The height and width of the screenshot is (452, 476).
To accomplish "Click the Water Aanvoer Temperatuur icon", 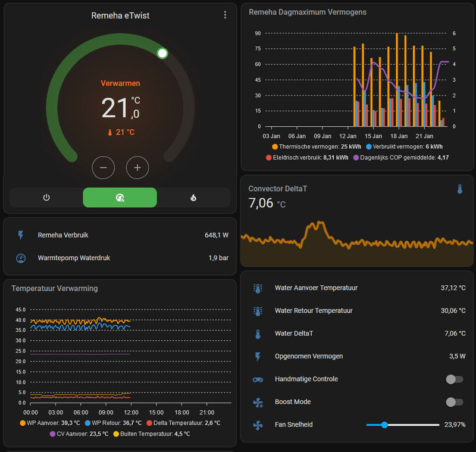I will pyautogui.click(x=258, y=288).
